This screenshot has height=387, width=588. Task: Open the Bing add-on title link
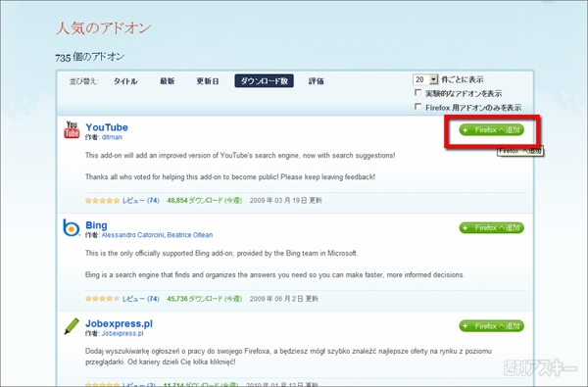(96, 225)
